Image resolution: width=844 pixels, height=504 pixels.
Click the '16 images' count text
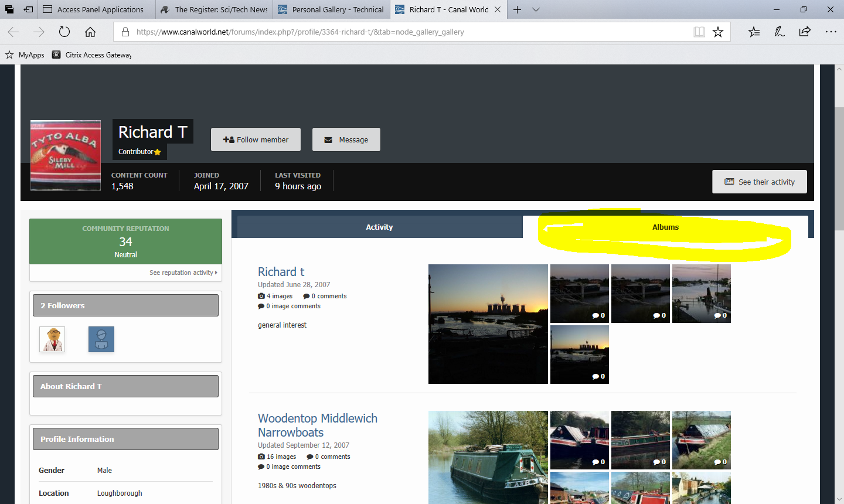281,457
